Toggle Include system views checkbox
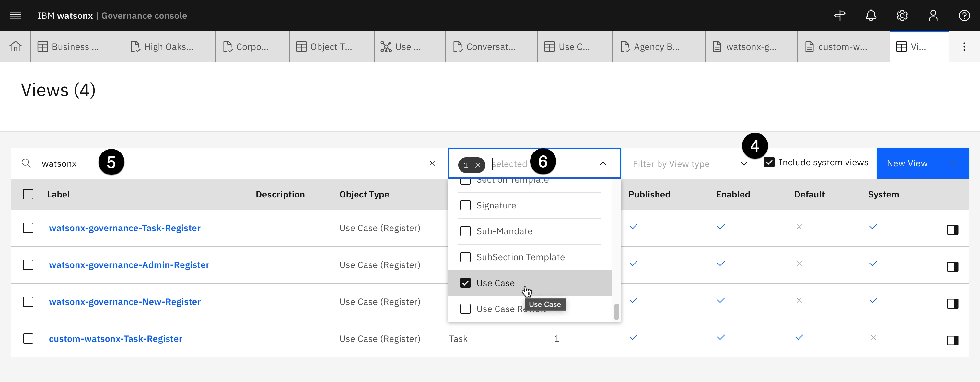 769,162
